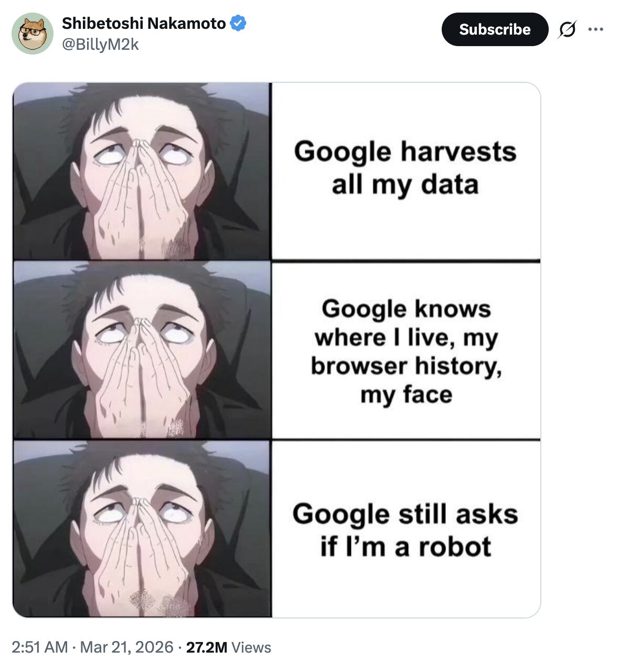Click the Mar 21, 2026 date
619x672 pixels.
tap(126, 647)
